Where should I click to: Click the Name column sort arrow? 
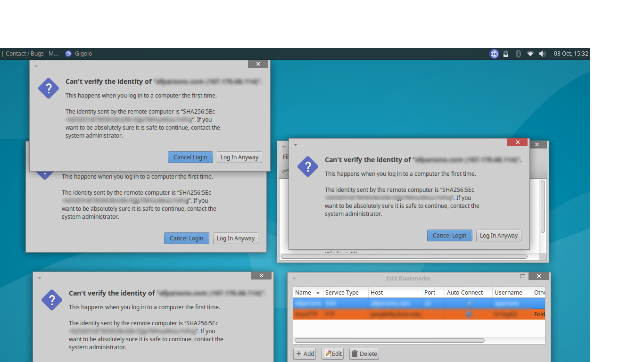(x=318, y=293)
